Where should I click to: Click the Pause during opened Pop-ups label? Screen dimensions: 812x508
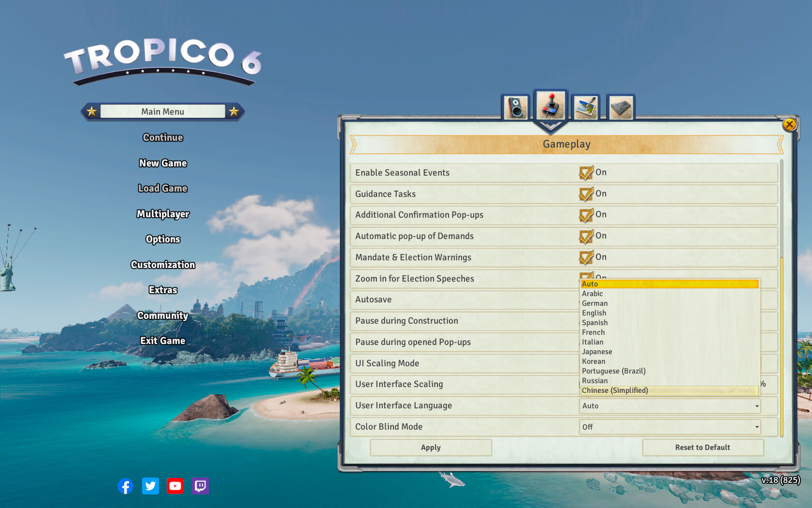413,342
